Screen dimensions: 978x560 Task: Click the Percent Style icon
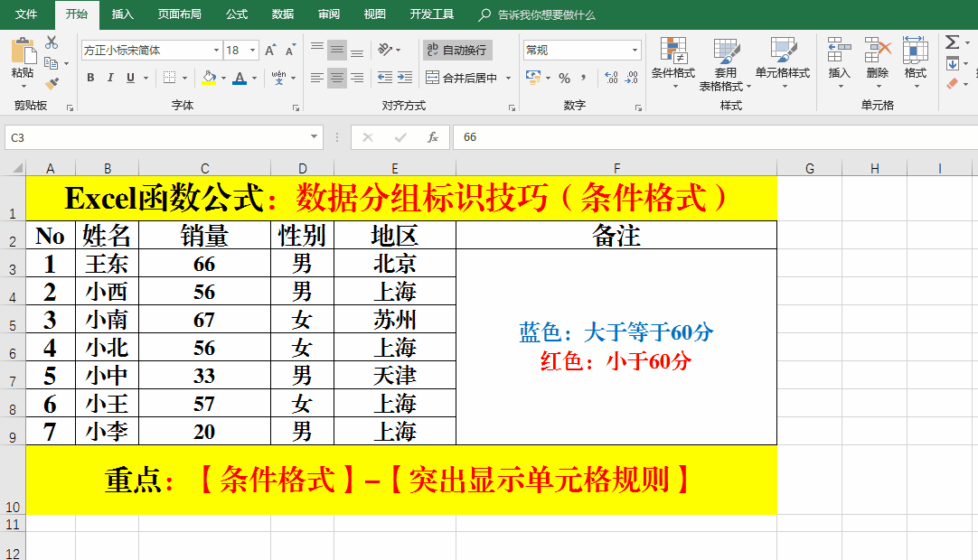click(x=564, y=79)
